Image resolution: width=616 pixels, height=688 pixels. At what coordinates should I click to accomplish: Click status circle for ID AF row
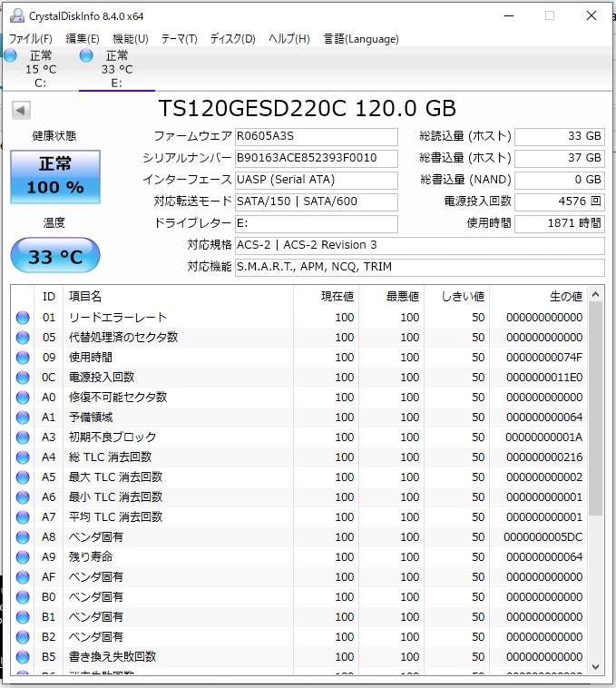(x=23, y=577)
